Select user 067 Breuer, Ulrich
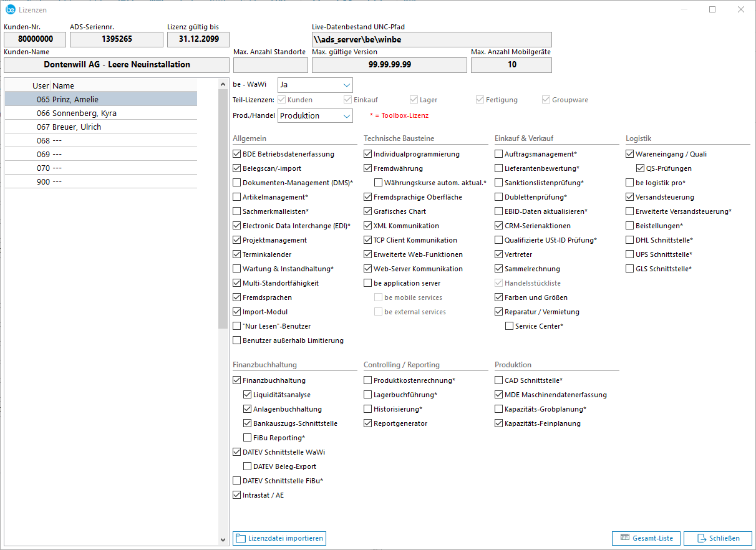This screenshot has width=756, height=550. [101, 127]
